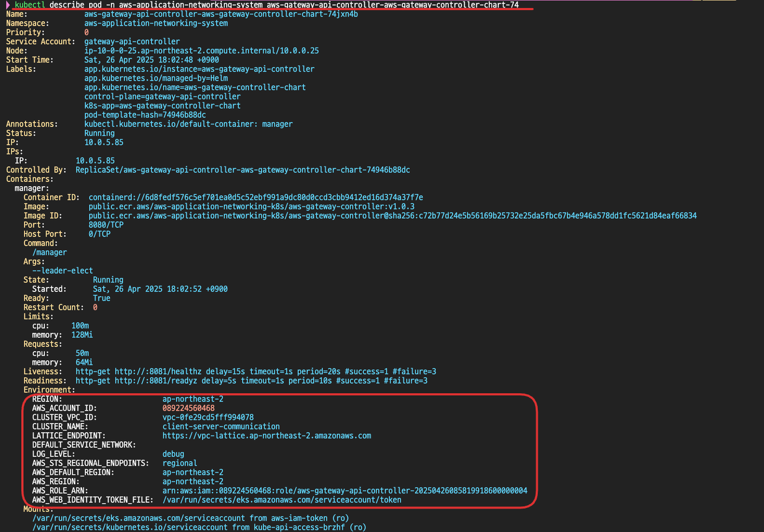Click the cpu request value 50m

pyautogui.click(x=82, y=353)
